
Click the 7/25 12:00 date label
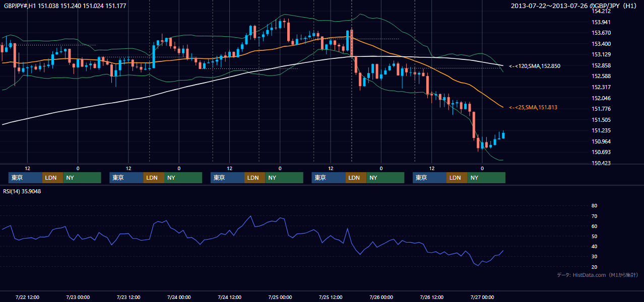[x=331, y=297]
